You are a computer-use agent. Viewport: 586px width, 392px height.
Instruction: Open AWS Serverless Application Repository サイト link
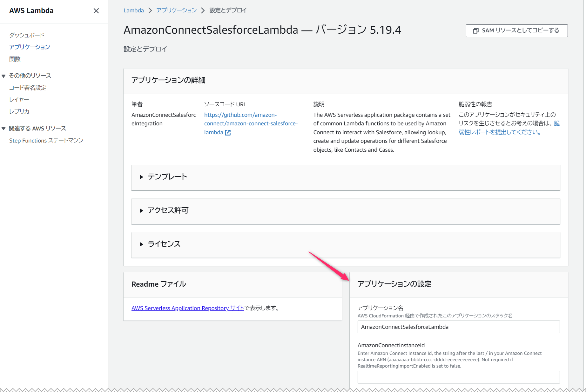click(188, 308)
